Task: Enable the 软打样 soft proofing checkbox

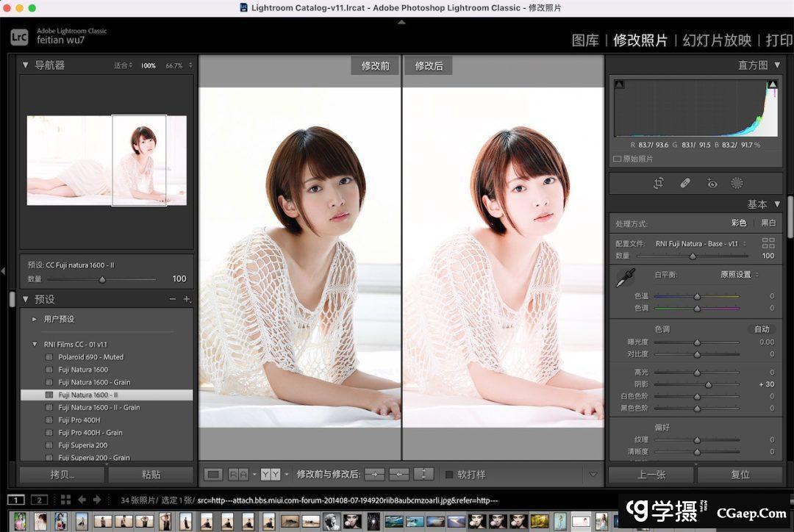Action: click(x=448, y=475)
